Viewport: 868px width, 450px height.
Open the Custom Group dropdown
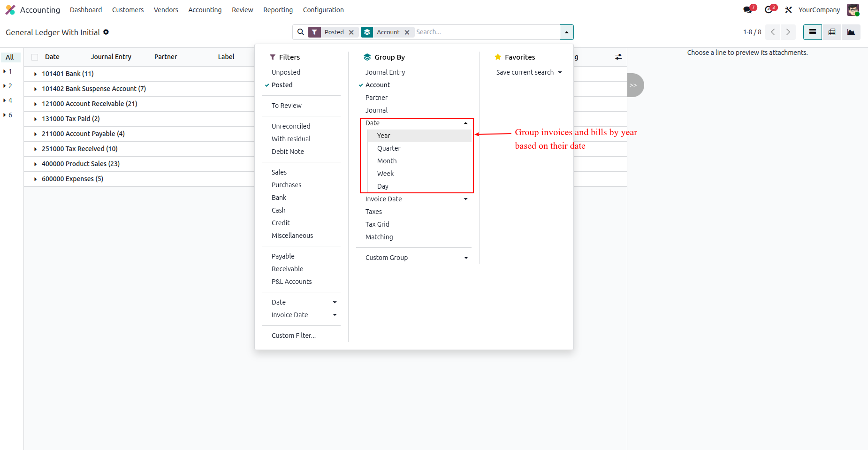417,258
